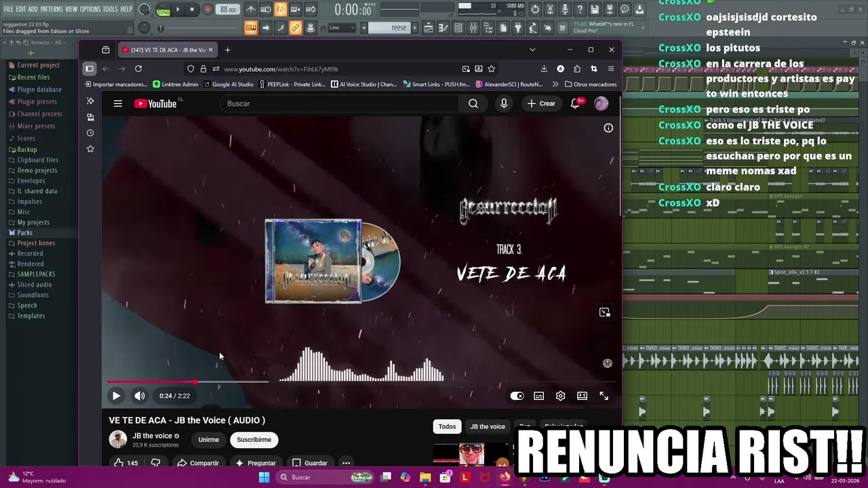Open FL Studio mixer window icon
The image size is (868, 488).
point(473,28)
